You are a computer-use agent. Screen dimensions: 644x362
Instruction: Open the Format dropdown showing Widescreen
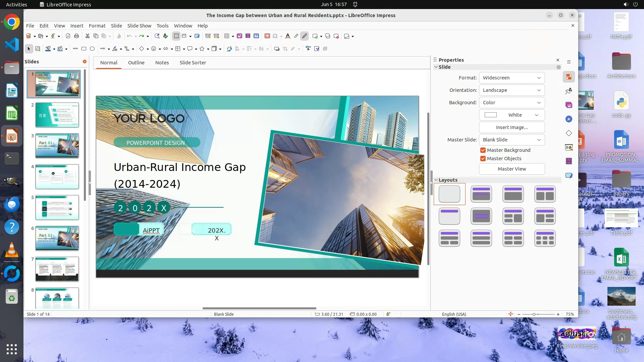512,78
